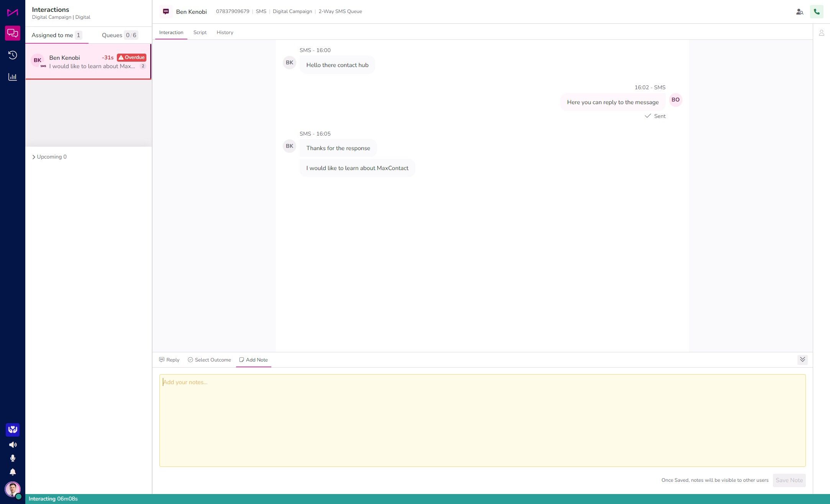This screenshot has width=830, height=504.
Task: Click the Add your notes text area
Action: 482,421
